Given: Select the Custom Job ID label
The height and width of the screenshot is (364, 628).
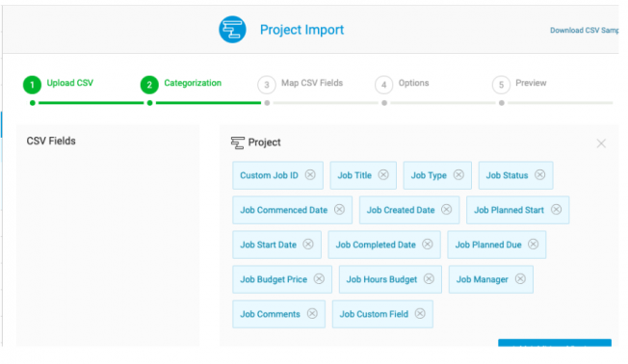Looking at the screenshot, I should coord(269,175).
